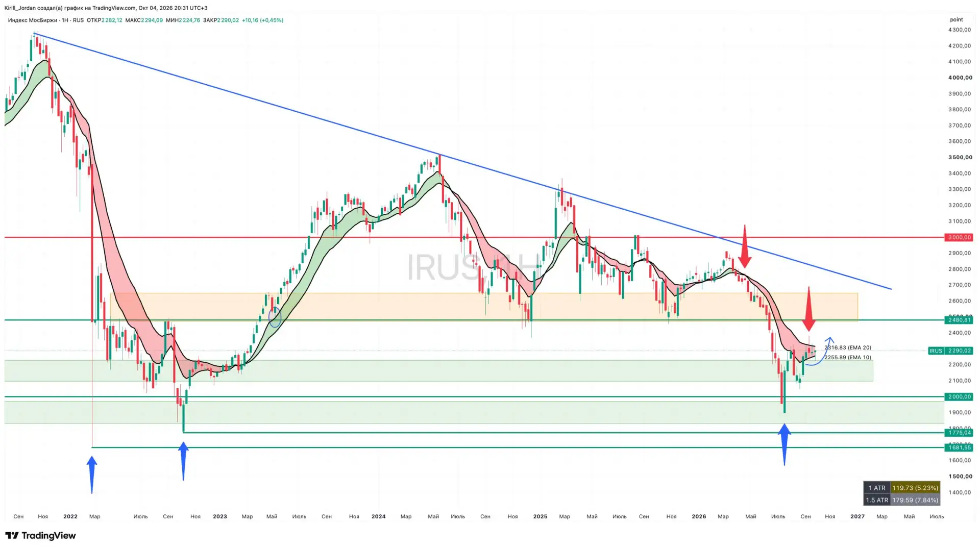Click the 1.5 ATR value cell in table
This screenshot has height=549, width=980.
pyautogui.click(x=915, y=500)
